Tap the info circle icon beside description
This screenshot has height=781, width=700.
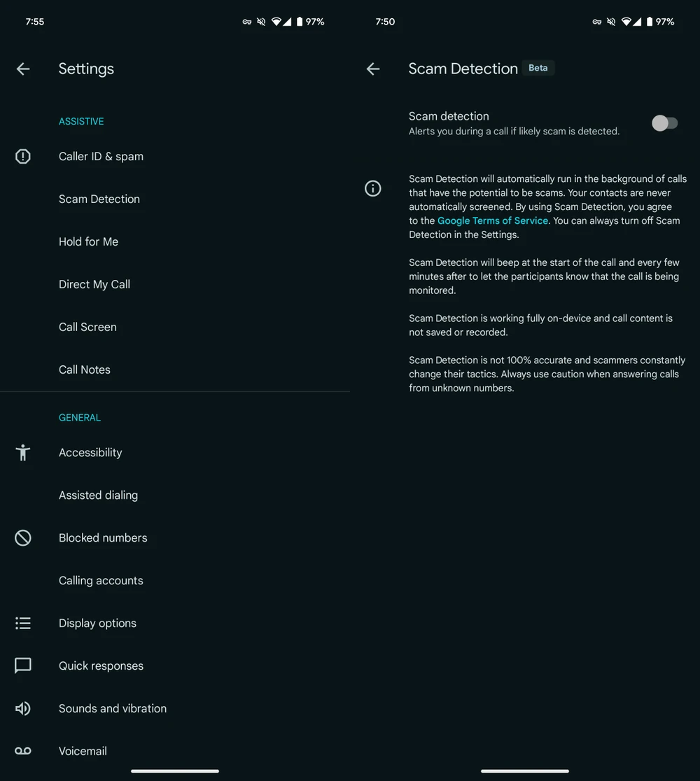pyautogui.click(x=373, y=188)
